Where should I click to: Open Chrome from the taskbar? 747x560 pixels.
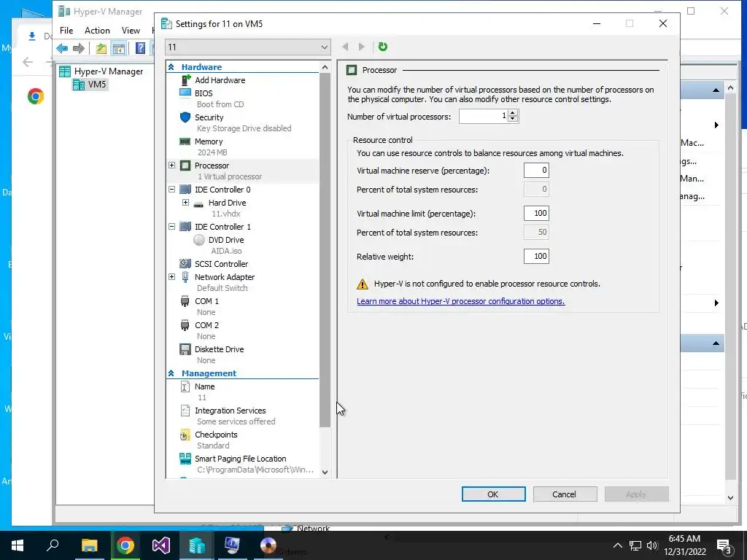125,545
